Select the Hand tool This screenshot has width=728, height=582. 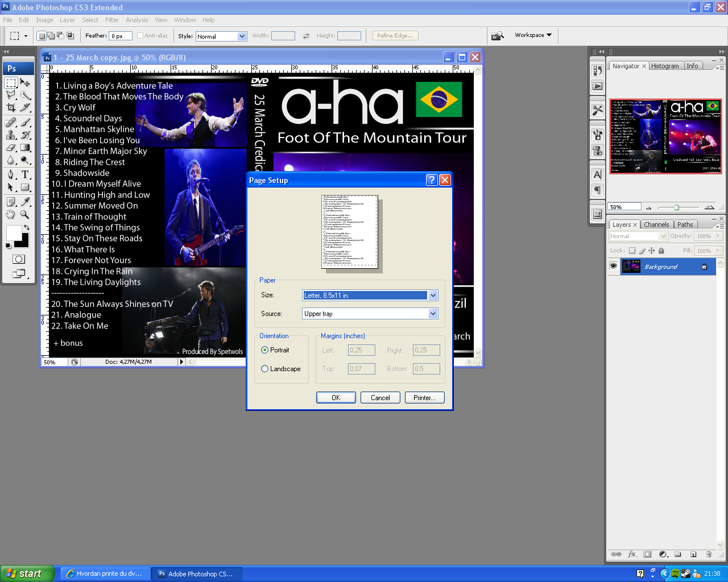11,214
